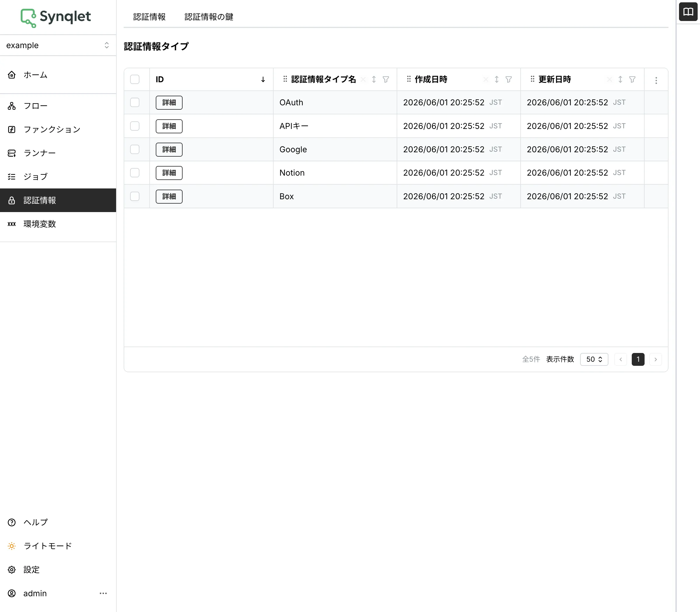Check the Notion row checkbox
The height and width of the screenshot is (612, 700).
(x=135, y=173)
